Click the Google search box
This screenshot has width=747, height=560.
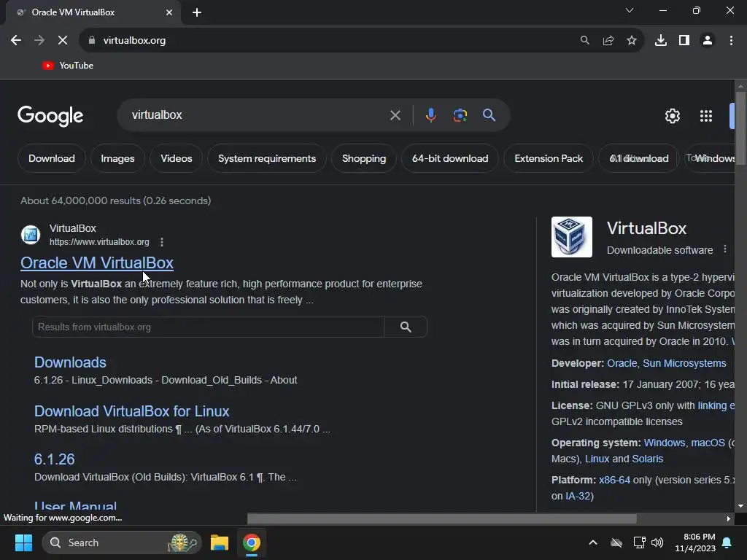coord(258,115)
